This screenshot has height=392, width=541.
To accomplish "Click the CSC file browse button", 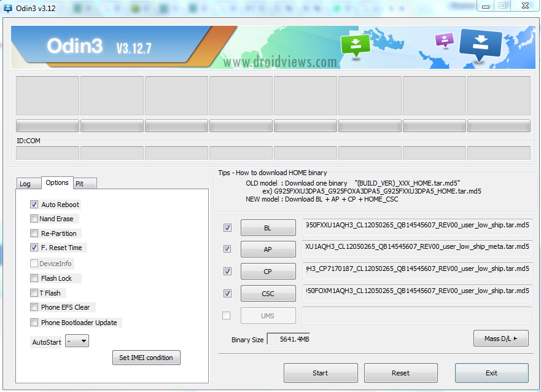I will (x=268, y=293).
